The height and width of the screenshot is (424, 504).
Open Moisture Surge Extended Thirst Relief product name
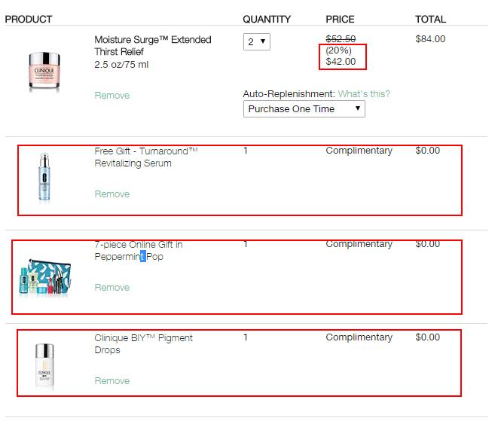pos(153,46)
